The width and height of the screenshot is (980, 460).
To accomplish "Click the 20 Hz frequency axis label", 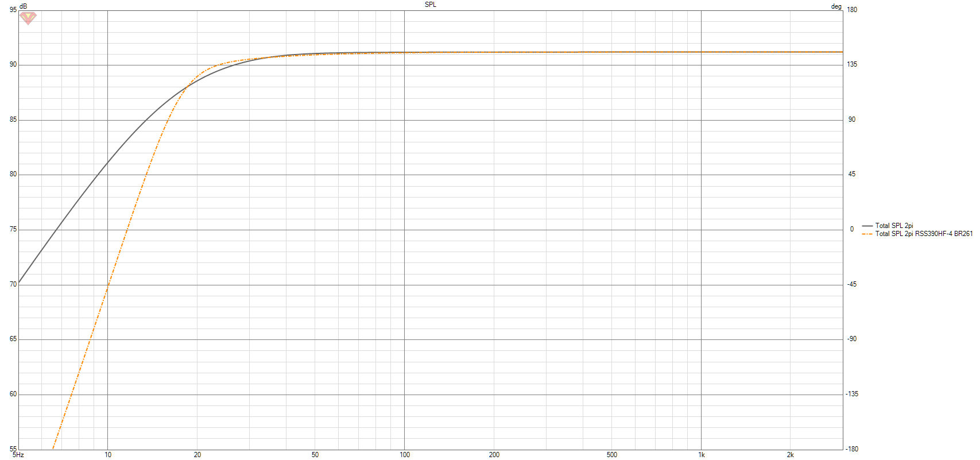I will point(197,455).
